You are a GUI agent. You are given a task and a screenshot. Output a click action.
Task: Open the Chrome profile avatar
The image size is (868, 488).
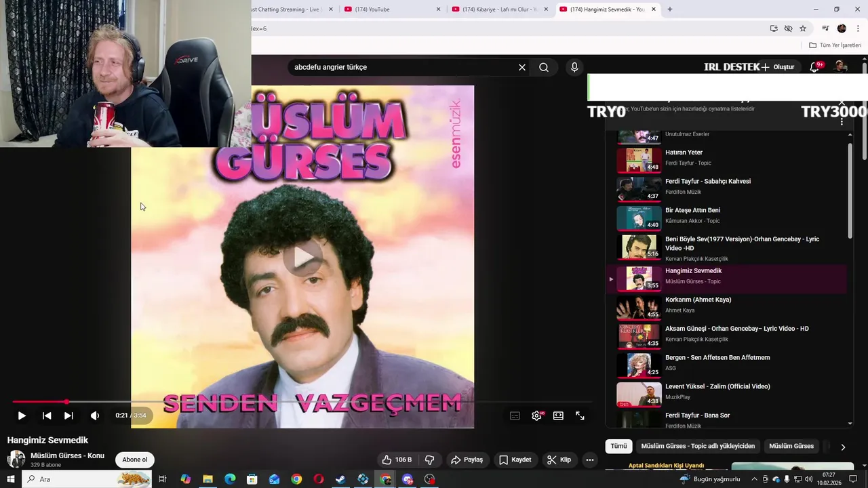point(842,28)
